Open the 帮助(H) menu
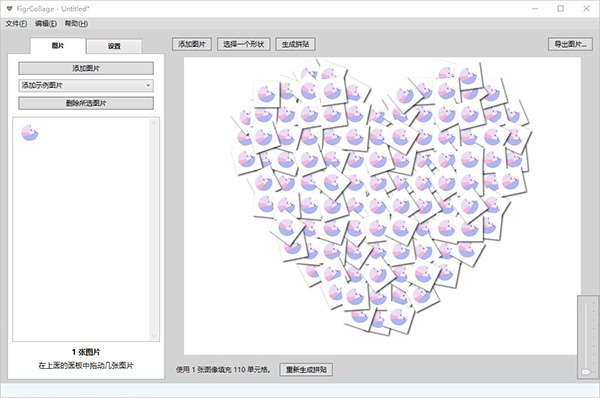Image resolution: width=600 pixels, height=398 pixels. tap(76, 24)
